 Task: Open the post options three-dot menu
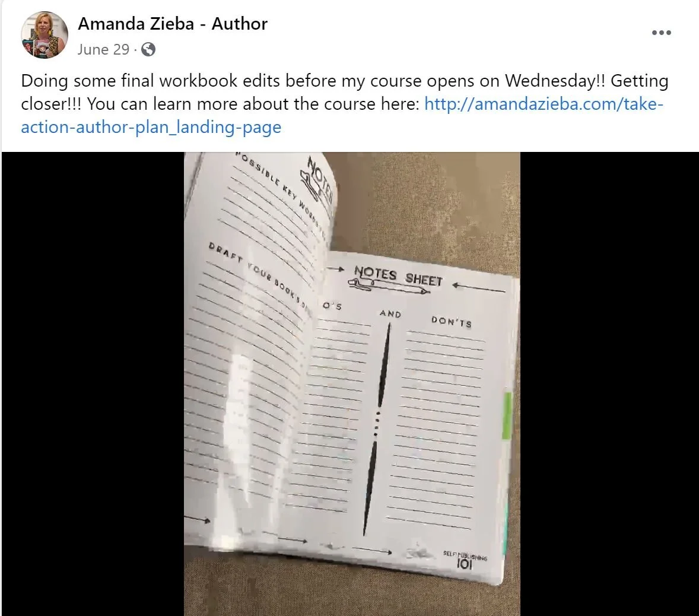661,33
